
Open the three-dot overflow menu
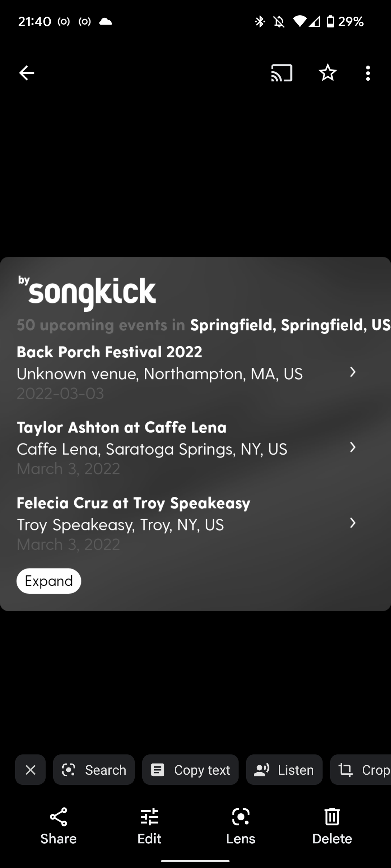(x=368, y=73)
